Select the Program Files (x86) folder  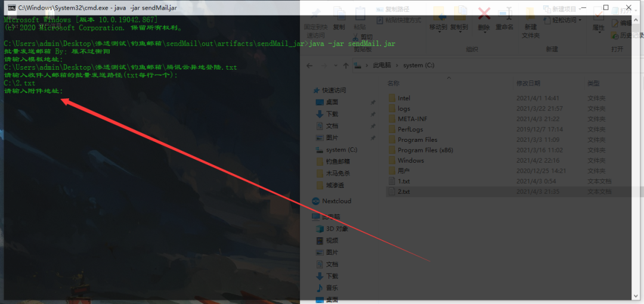420,150
